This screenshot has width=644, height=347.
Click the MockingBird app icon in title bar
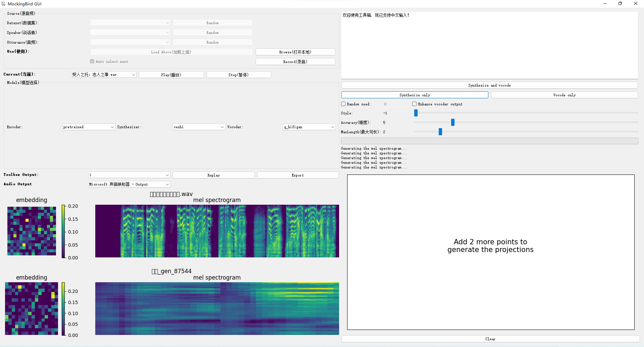[3, 4]
